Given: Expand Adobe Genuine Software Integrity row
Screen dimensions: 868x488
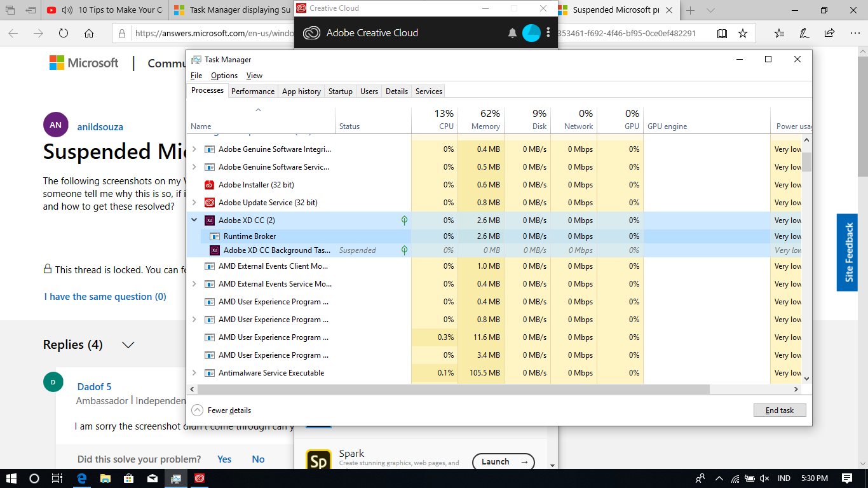Looking at the screenshot, I should (x=194, y=149).
